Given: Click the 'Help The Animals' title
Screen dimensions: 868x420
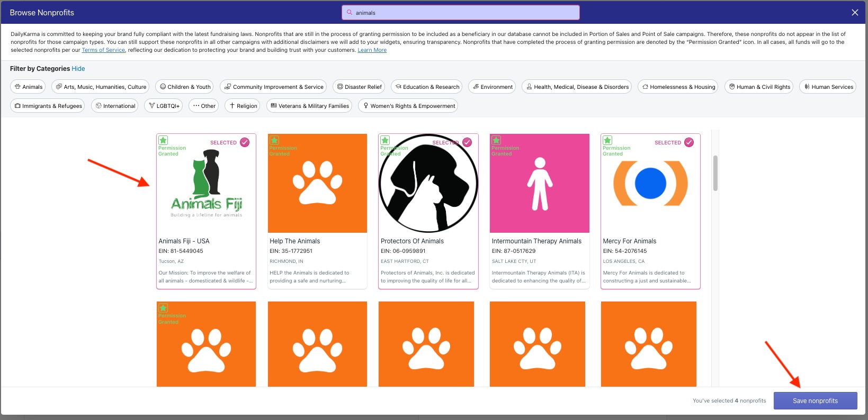Looking at the screenshot, I should click(x=295, y=241).
